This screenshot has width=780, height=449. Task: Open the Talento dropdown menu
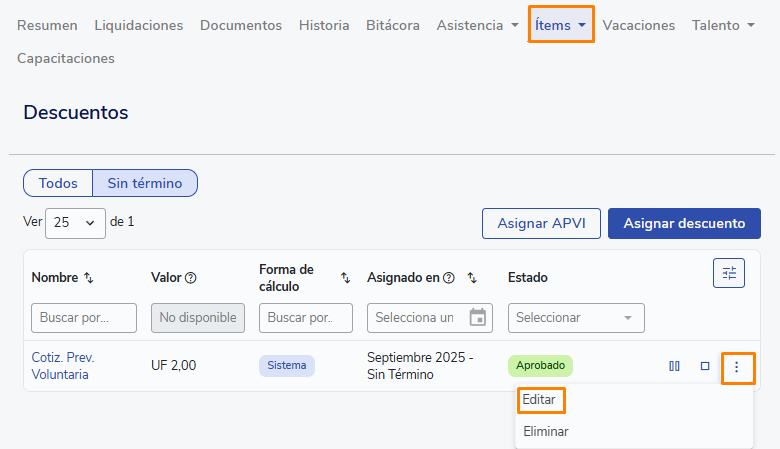[723, 25]
